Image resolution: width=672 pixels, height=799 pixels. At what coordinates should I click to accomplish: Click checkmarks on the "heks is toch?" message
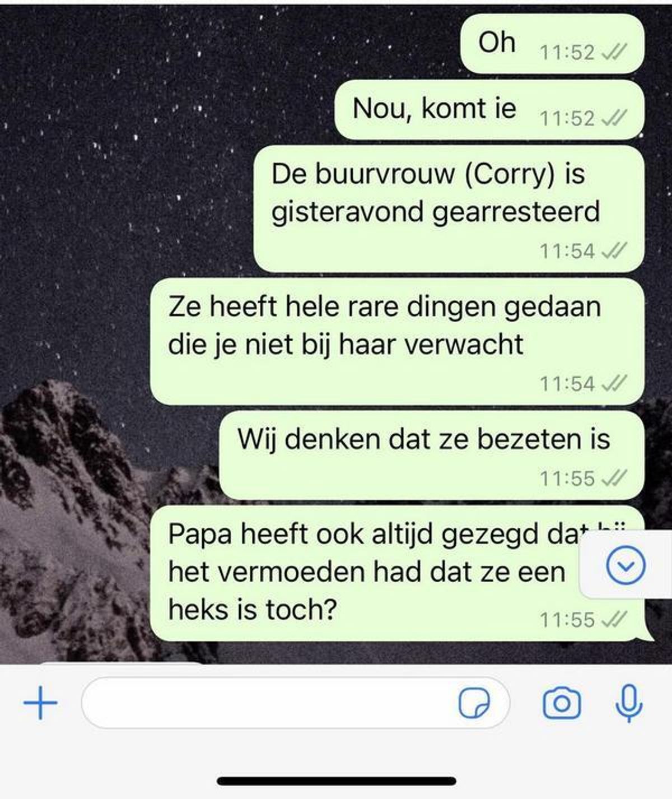pos(614,619)
